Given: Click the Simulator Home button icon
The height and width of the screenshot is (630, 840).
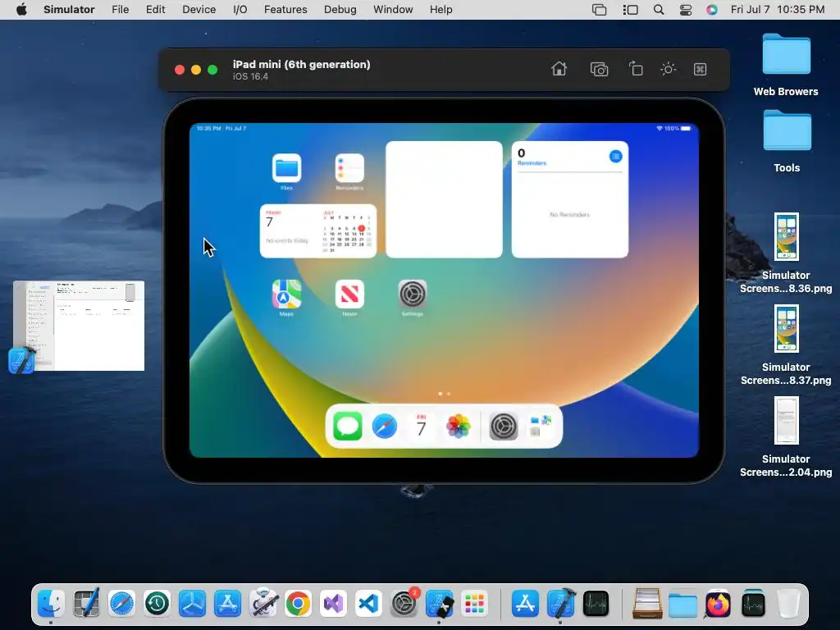Looking at the screenshot, I should tap(559, 69).
